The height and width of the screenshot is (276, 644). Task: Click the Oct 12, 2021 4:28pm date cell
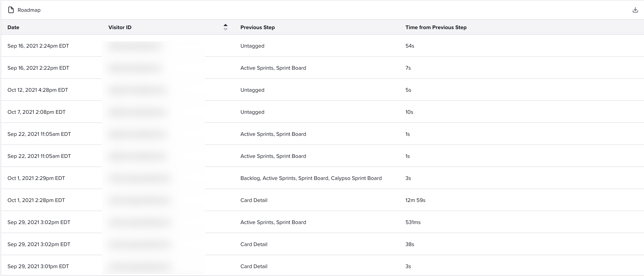[x=38, y=90]
